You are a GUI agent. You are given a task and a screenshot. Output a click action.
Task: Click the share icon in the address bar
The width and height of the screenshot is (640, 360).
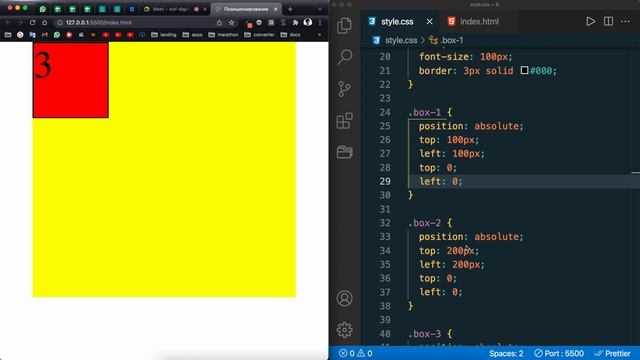click(x=219, y=23)
